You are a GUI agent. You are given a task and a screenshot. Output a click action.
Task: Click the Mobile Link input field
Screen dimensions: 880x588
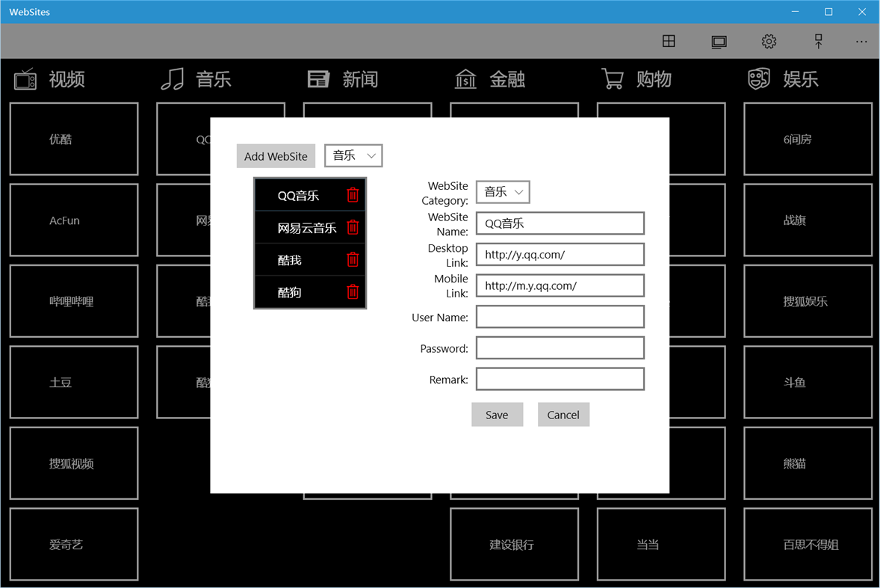(x=560, y=285)
